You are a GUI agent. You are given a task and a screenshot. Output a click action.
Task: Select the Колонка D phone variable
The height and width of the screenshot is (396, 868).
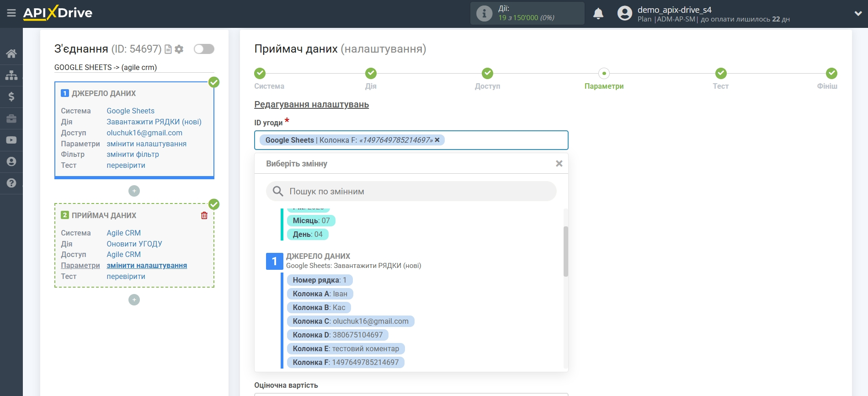pos(338,335)
